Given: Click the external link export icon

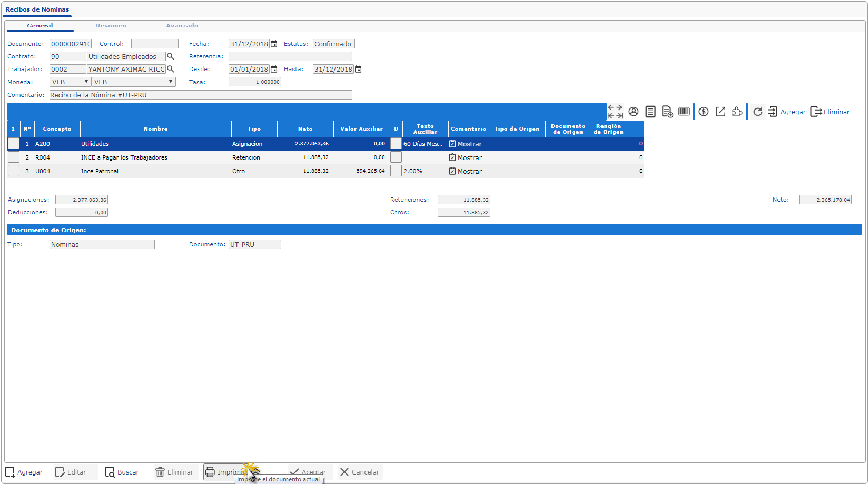Looking at the screenshot, I should (x=721, y=112).
